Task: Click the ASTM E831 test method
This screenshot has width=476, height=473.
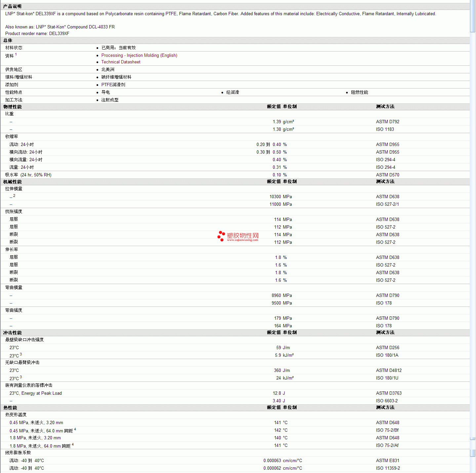Action: click(x=388, y=461)
